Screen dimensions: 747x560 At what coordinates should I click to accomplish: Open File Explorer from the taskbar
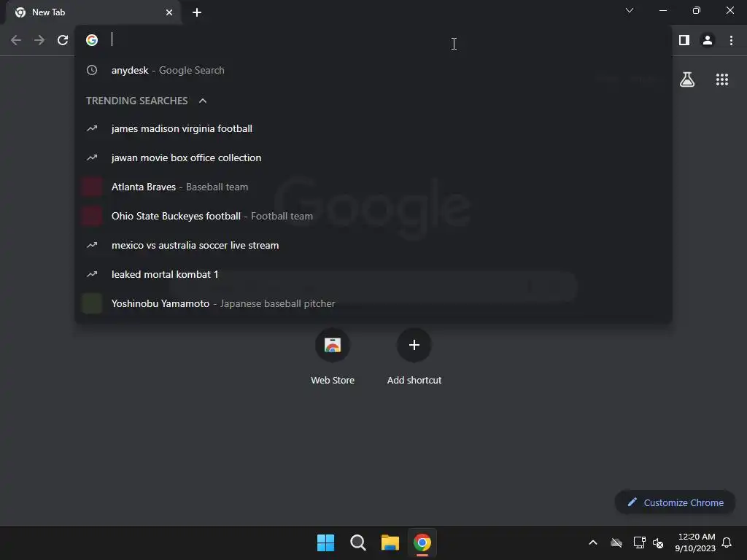pos(390,542)
